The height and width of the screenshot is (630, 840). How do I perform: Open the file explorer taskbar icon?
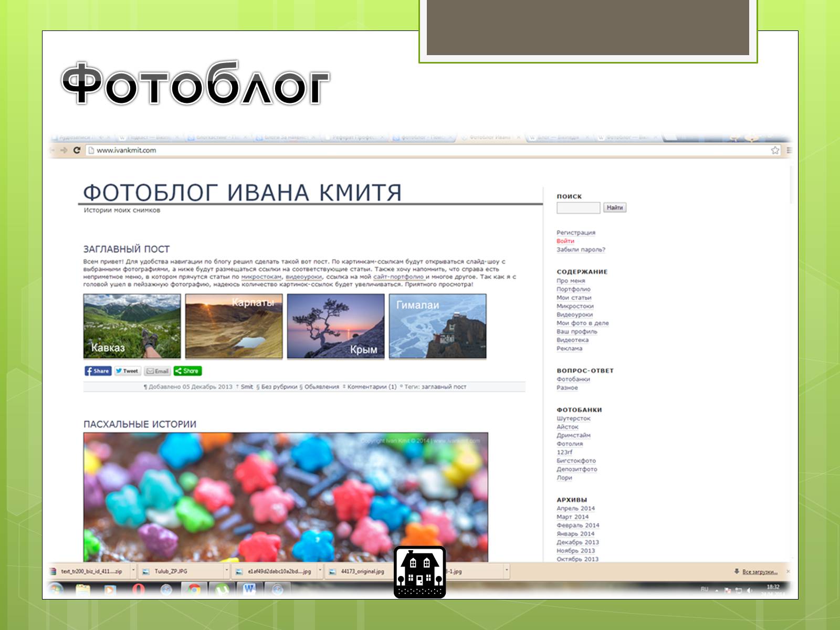pos(82,590)
